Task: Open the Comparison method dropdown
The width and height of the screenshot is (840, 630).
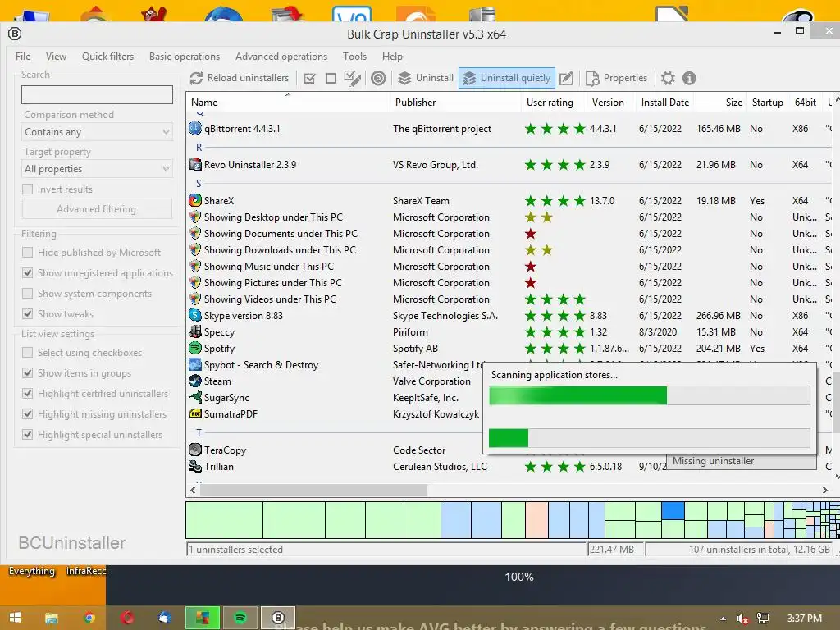Action: [97, 132]
